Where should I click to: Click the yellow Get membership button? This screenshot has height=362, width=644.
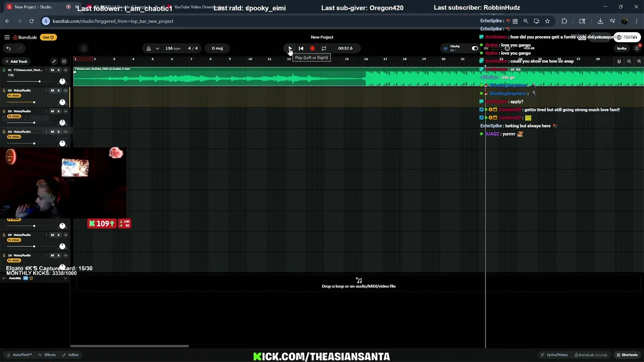point(49,37)
